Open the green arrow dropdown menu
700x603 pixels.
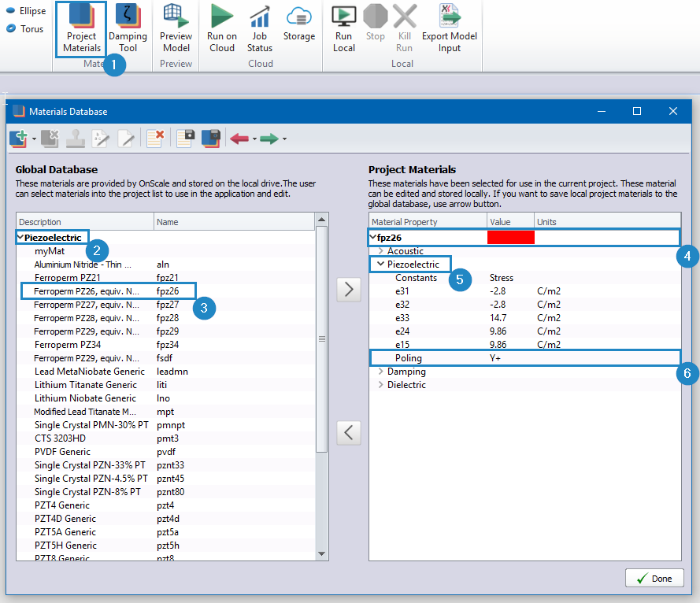pos(284,139)
